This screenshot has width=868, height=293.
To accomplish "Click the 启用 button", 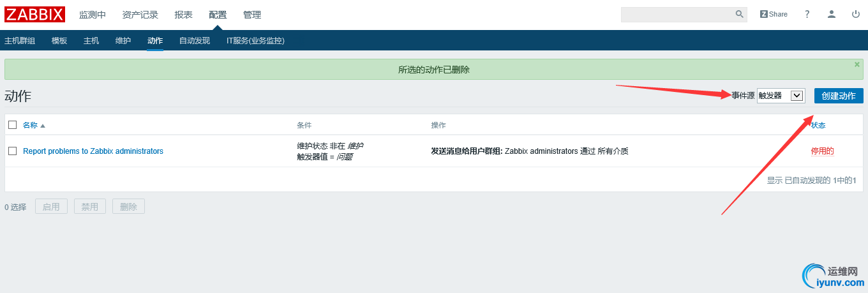I will pyautogui.click(x=51, y=207).
